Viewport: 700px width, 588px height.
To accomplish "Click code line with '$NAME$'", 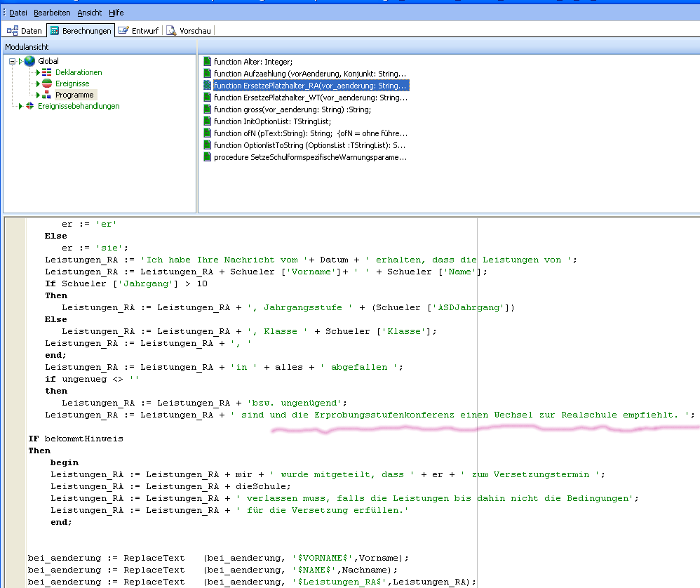I will click(212, 570).
